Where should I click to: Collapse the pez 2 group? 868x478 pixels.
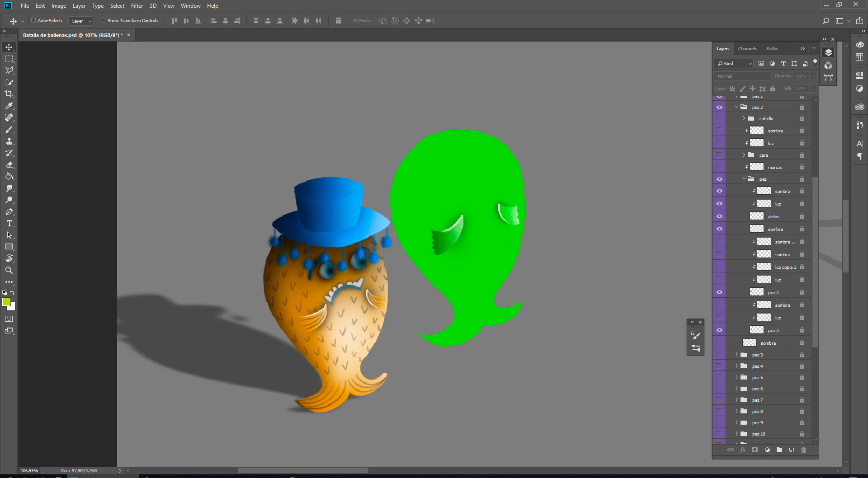[736, 107]
